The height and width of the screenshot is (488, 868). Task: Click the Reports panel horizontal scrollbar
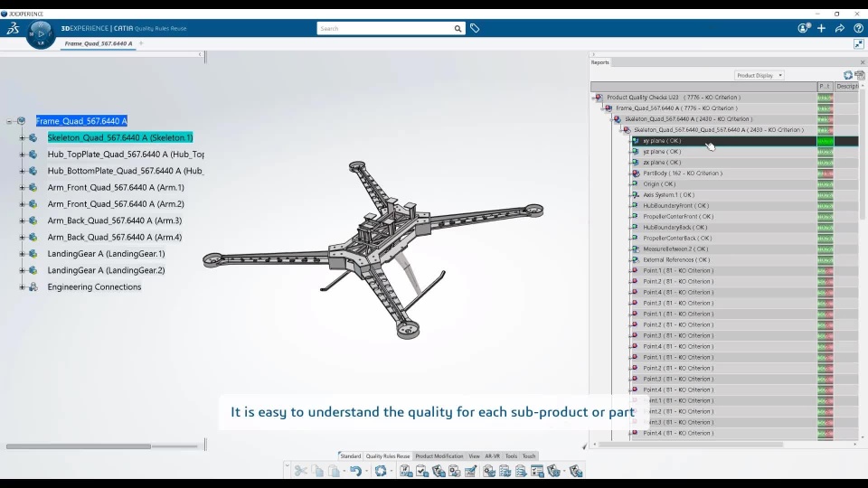690,445
